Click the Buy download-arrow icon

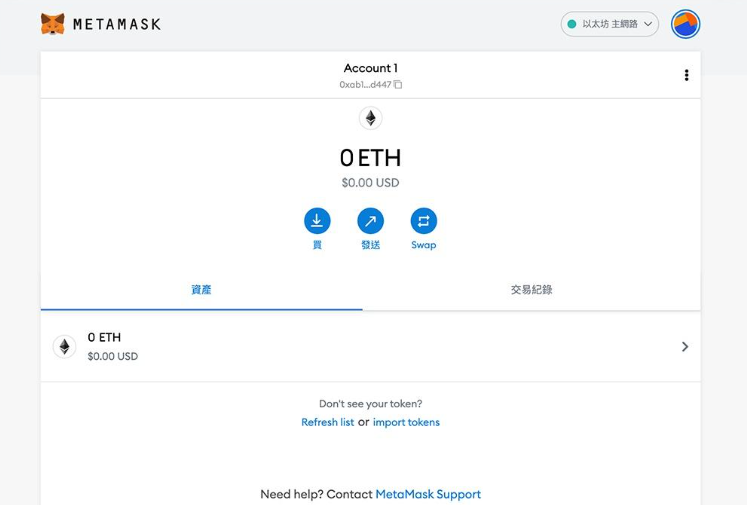pyautogui.click(x=317, y=221)
